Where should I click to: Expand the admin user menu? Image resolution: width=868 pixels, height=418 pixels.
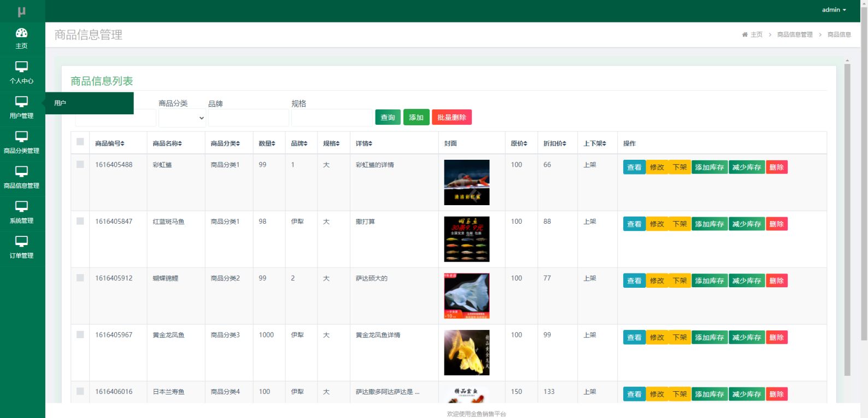(x=834, y=10)
